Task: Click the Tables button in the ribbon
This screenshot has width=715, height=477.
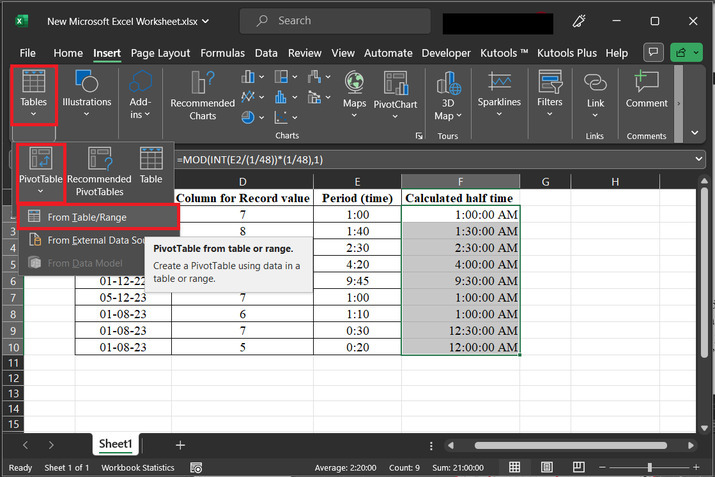Action: (x=33, y=94)
